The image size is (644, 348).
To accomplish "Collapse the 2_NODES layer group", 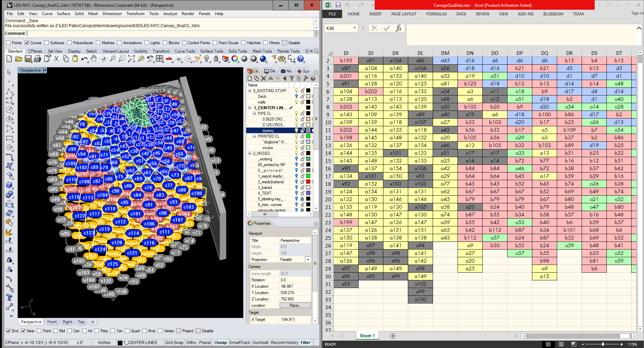I will click(x=250, y=153).
